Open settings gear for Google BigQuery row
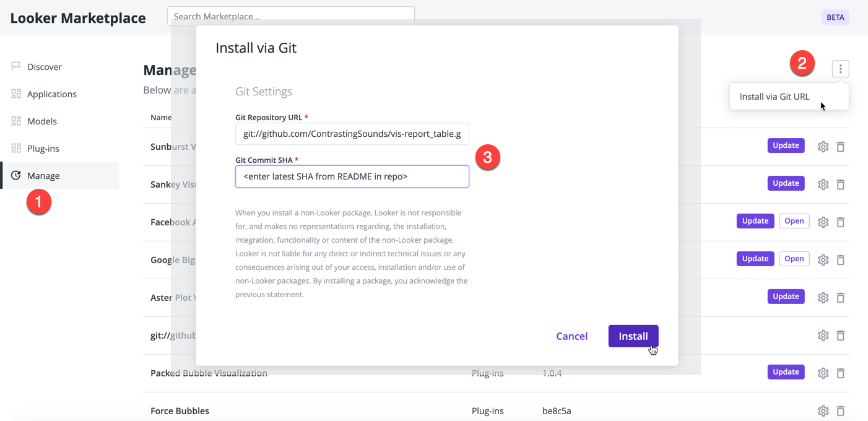 [823, 260]
